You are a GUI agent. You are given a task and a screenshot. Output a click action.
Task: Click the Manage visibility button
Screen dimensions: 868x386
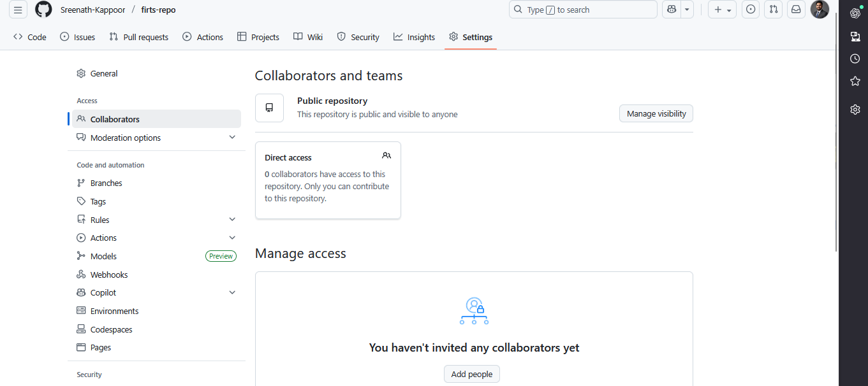point(656,114)
